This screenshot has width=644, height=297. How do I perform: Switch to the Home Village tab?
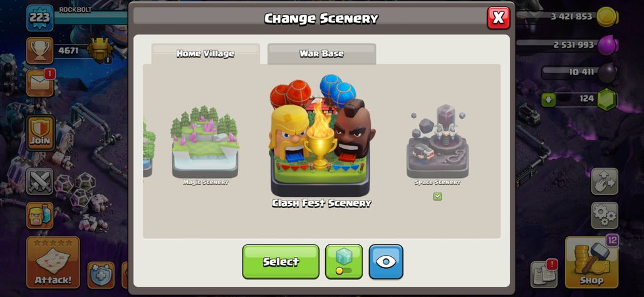(x=205, y=54)
